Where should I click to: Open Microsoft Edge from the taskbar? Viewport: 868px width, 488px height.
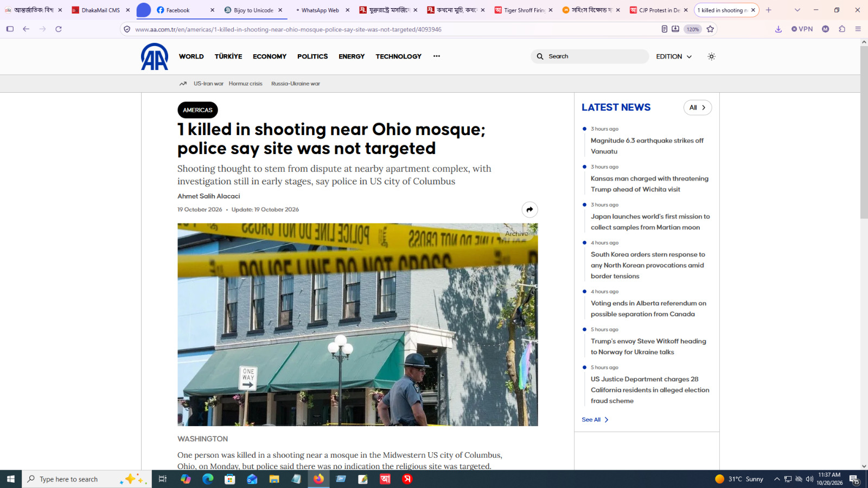208,479
